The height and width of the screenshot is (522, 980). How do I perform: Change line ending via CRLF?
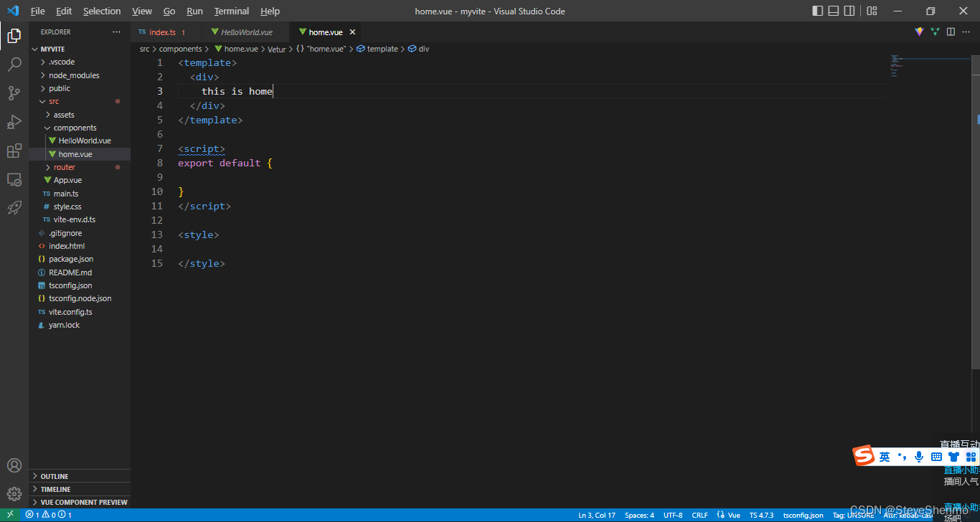699,515
